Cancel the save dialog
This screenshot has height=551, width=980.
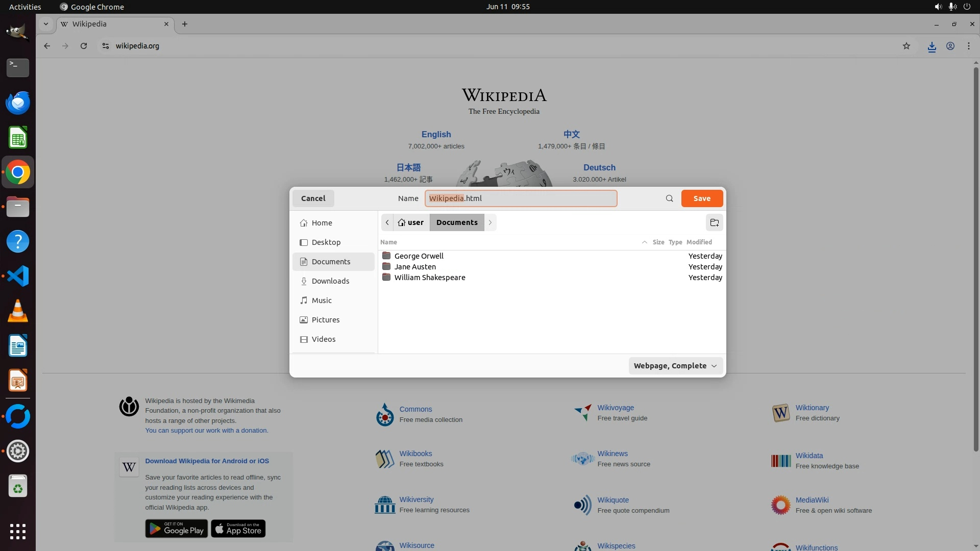(313, 198)
